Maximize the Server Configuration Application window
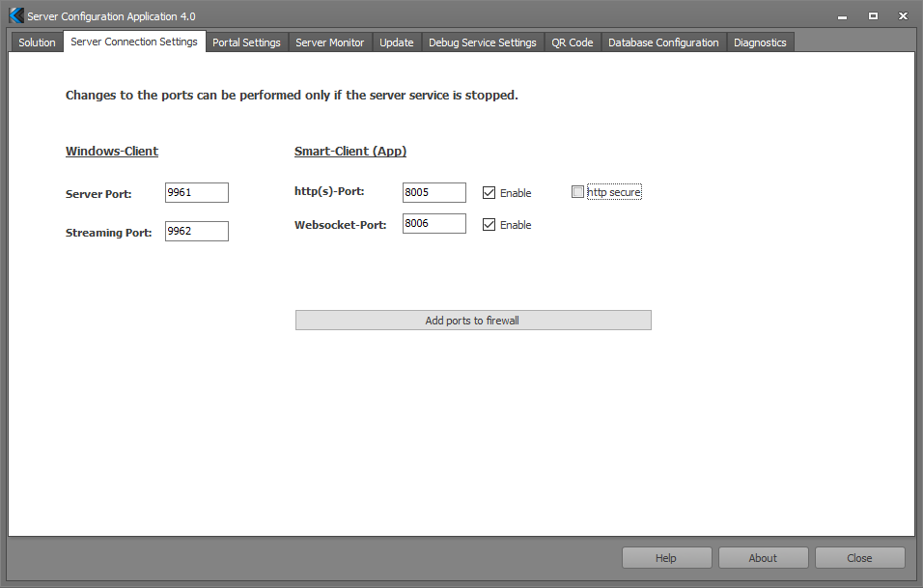Image resolution: width=923 pixels, height=588 pixels. [873, 15]
